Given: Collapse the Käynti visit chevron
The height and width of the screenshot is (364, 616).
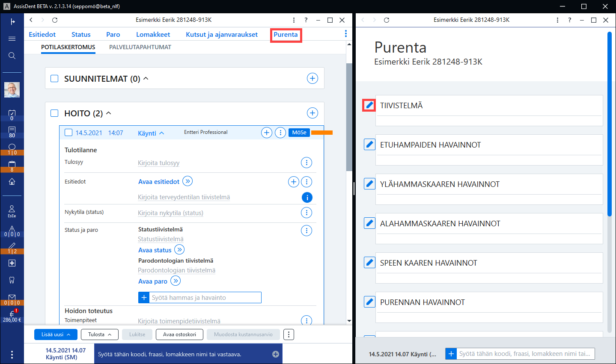Looking at the screenshot, I should pyautogui.click(x=162, y=133).
